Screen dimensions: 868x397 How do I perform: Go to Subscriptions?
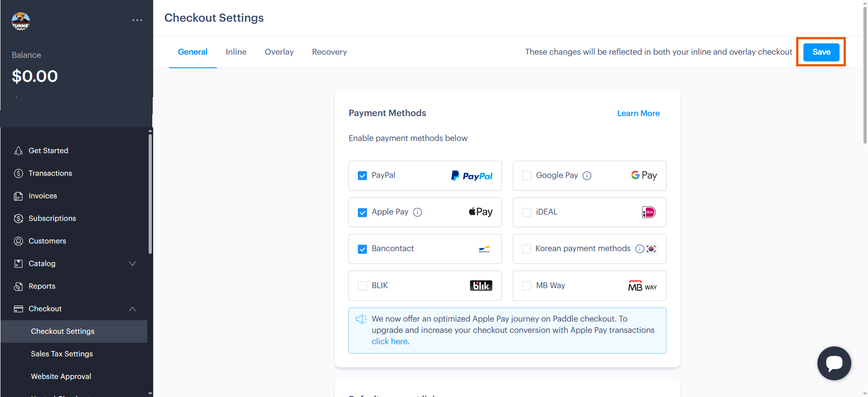click(52, 219)
